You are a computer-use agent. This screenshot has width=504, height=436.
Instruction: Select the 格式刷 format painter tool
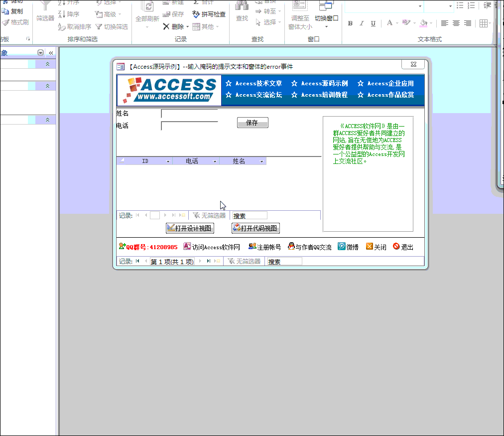tap(15, 22)
